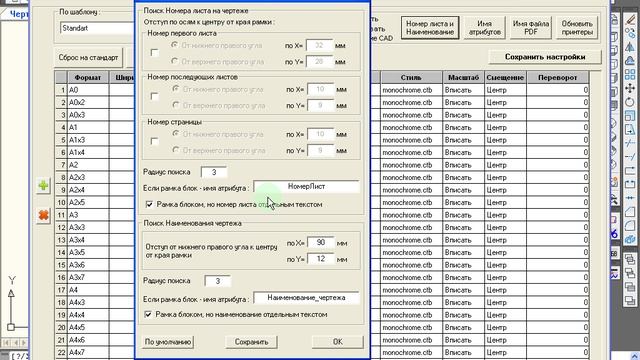The height and width of the screenshot is (360, 640).
Task: Toggle Рамка блоком, но наименование отдельным текстом
Action: 148,315
